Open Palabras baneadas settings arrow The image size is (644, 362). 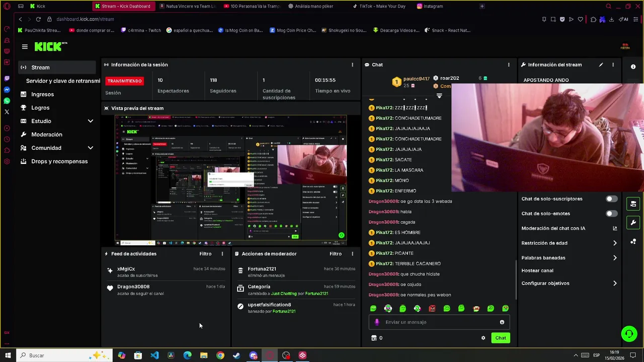tap(615, 258)
